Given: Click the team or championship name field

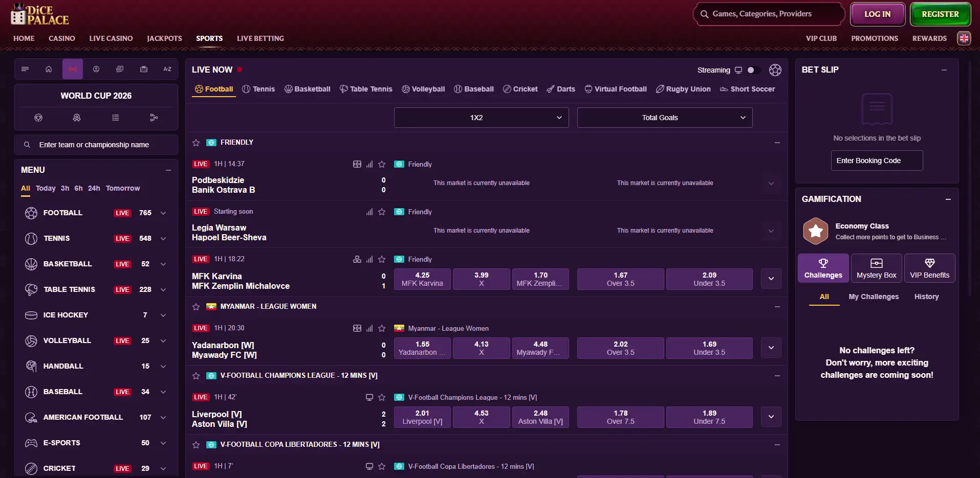Looking at the screenshot, I should 96,145.
